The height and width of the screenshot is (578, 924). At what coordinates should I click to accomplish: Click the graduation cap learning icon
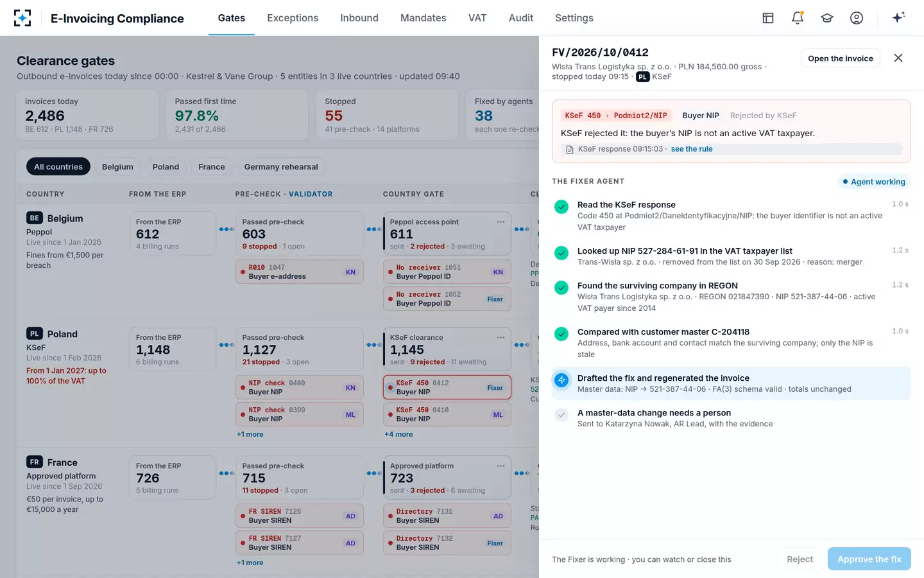point(827,18)
